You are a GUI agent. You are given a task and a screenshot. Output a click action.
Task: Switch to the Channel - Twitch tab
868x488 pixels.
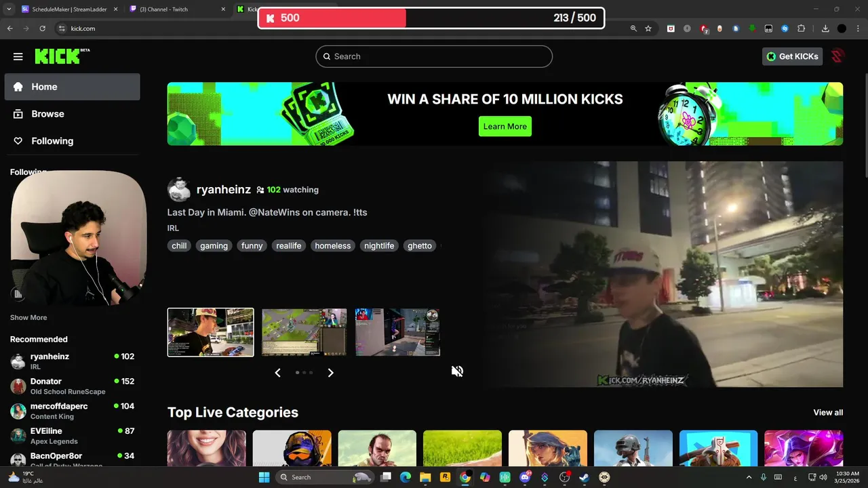(x=178, y=9)
